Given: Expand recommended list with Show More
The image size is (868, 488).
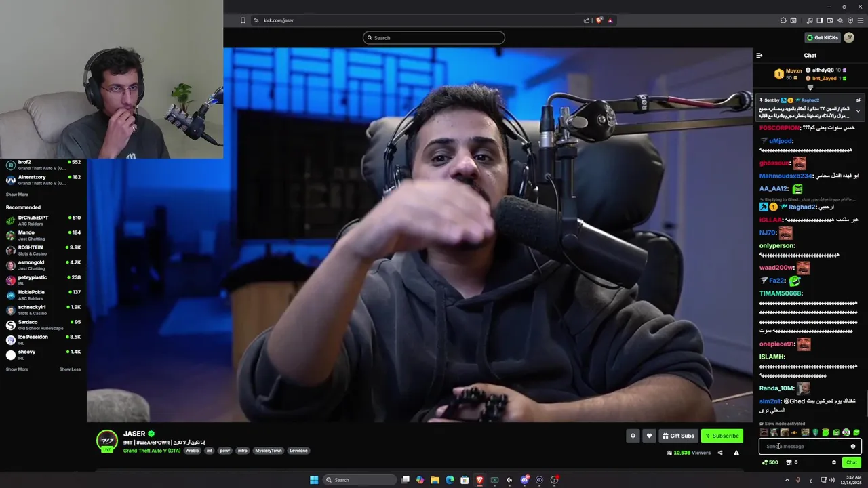Looking at the screenshot, I should pyautogui.click(x=17, y=369).
